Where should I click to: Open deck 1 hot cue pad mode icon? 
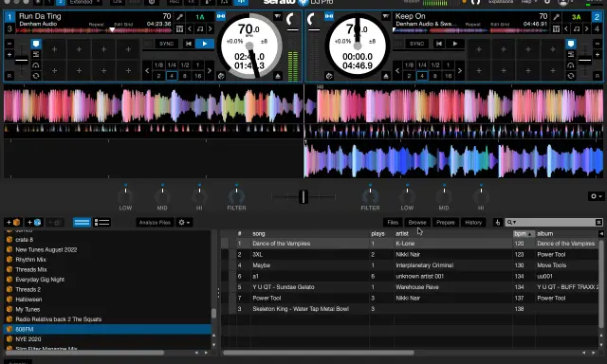pyautogui.click(x=36, y=44)
